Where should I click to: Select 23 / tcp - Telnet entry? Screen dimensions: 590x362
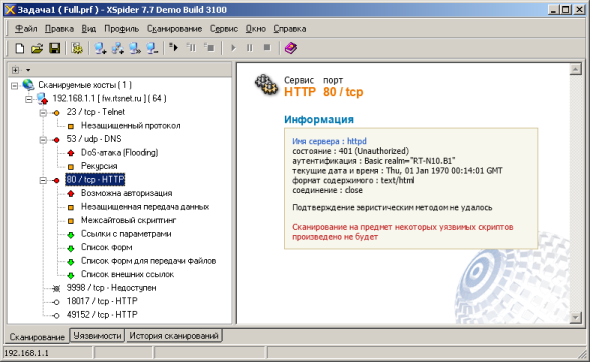[x=96, y=112]
